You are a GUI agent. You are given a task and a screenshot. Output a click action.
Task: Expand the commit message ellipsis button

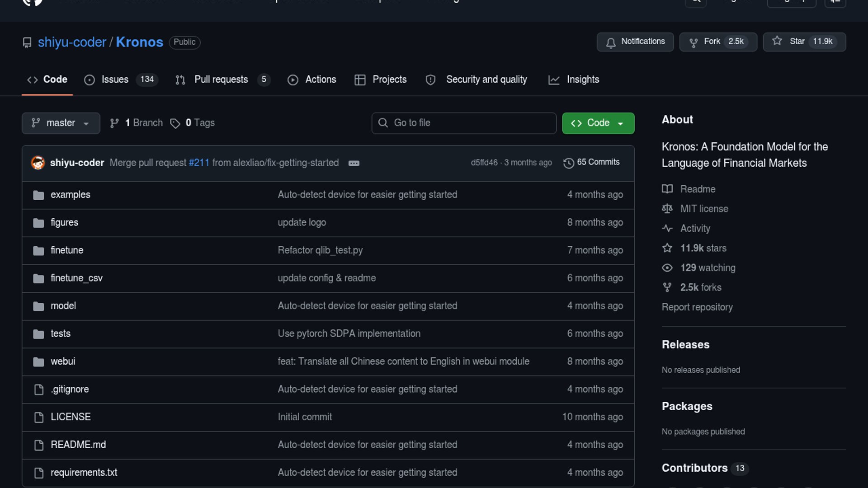click(354, 163)
